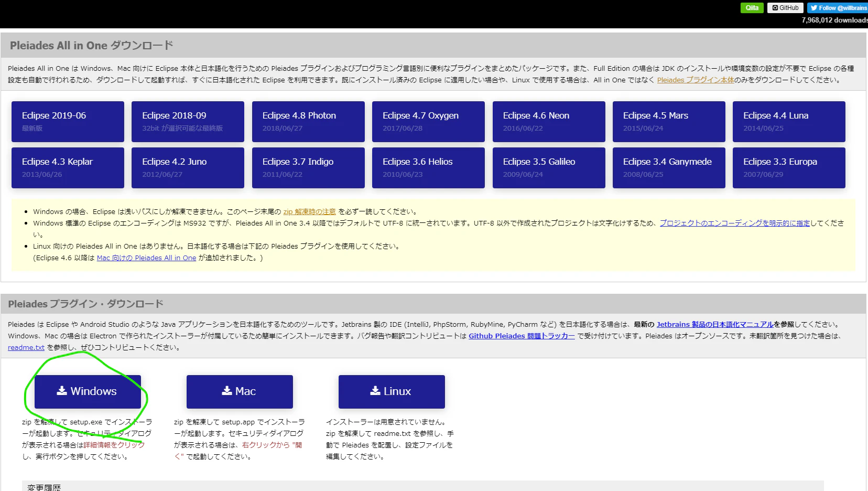Pick Eclipse 3.5 Galileo tile
Image resolution: width=868 pixels, height=491 pixels.
pos(549,168)
